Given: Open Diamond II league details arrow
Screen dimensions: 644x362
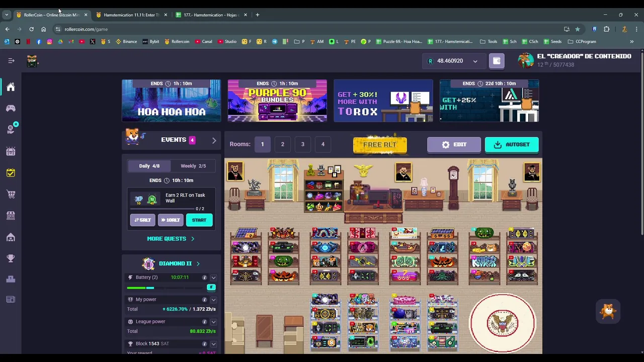Looking at the screenshot, I should coord(198,263).
